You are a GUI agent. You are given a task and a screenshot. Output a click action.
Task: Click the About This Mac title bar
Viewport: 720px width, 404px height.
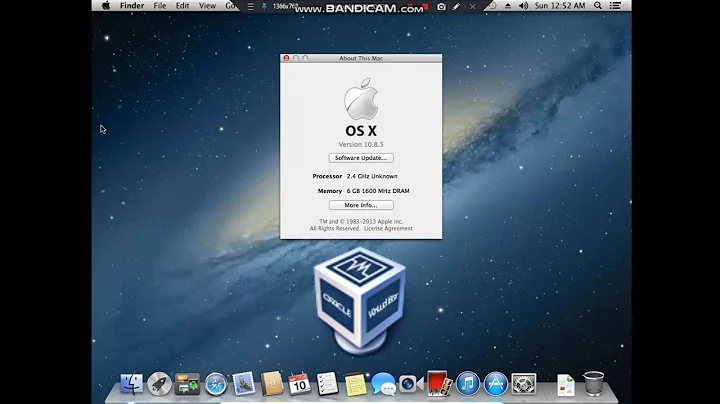click(x=361, y=58)
